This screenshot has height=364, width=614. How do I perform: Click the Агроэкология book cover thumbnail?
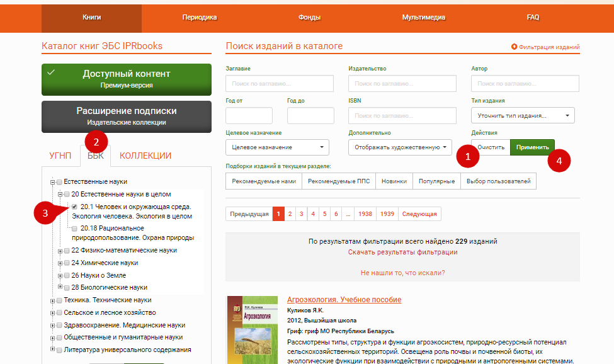pyautogui.click(x=251, y=329)
